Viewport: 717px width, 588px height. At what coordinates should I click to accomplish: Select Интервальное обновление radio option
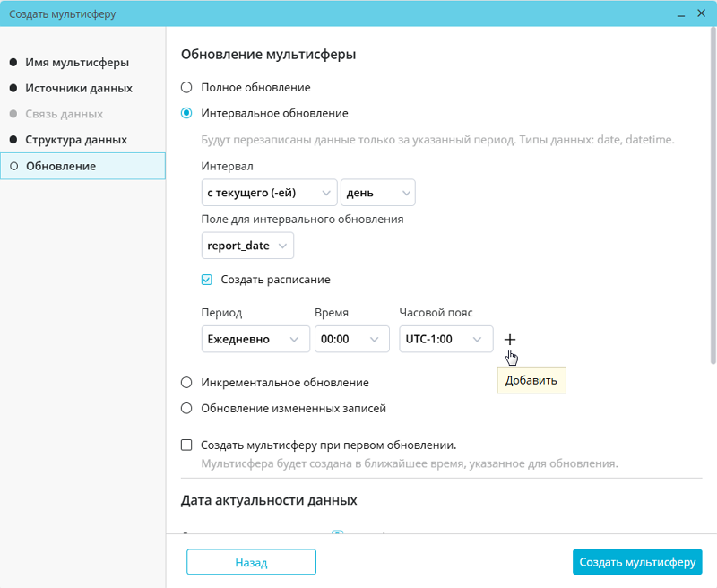click(186, 114)
